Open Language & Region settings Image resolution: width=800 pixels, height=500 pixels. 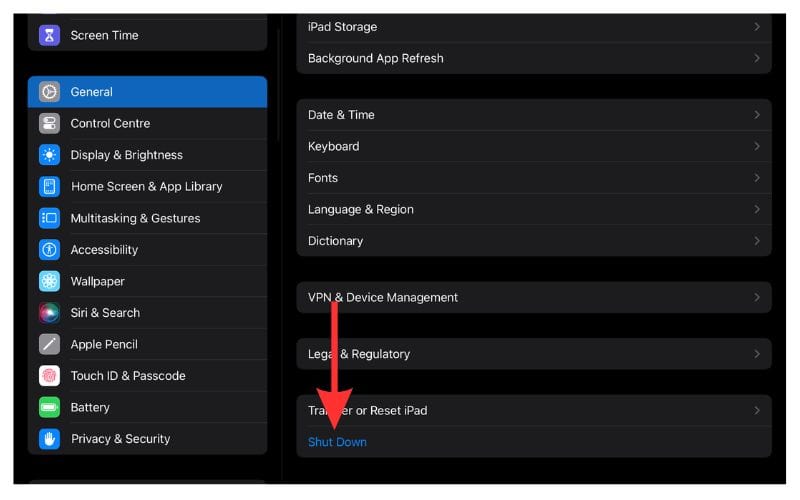pyautogui.click(x=361, y=209)
